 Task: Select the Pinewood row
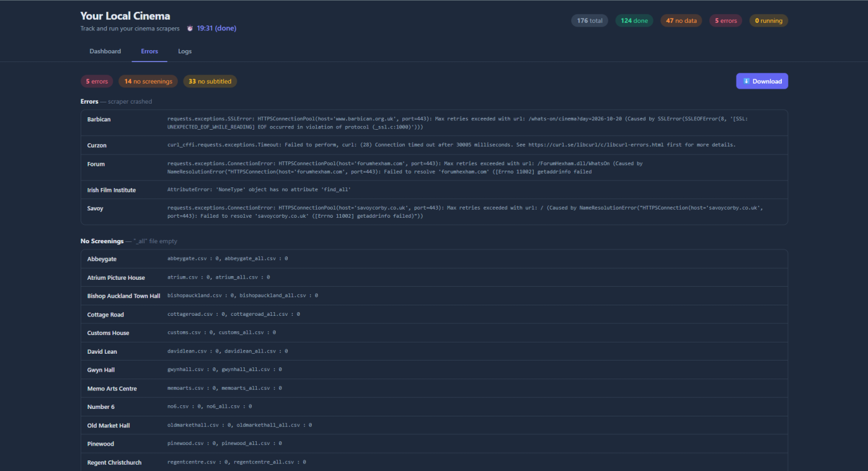pyautogui.click(x=434, y=444)
